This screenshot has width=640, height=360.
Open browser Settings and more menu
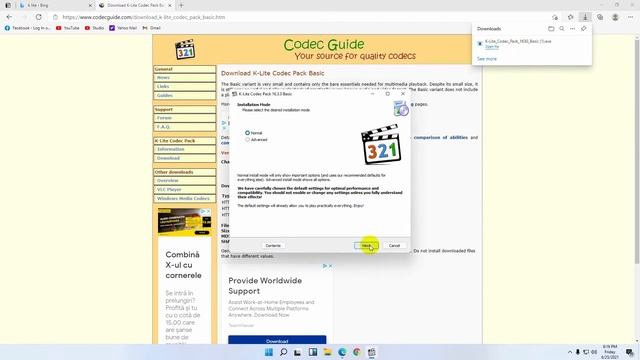pyautogui.click(x=630, y=17)
